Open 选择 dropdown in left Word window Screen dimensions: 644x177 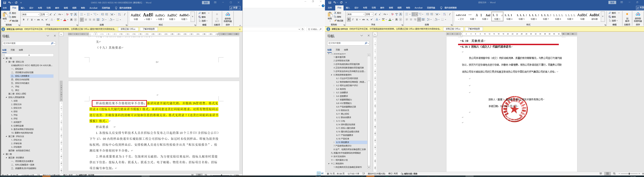click(203, 21)
